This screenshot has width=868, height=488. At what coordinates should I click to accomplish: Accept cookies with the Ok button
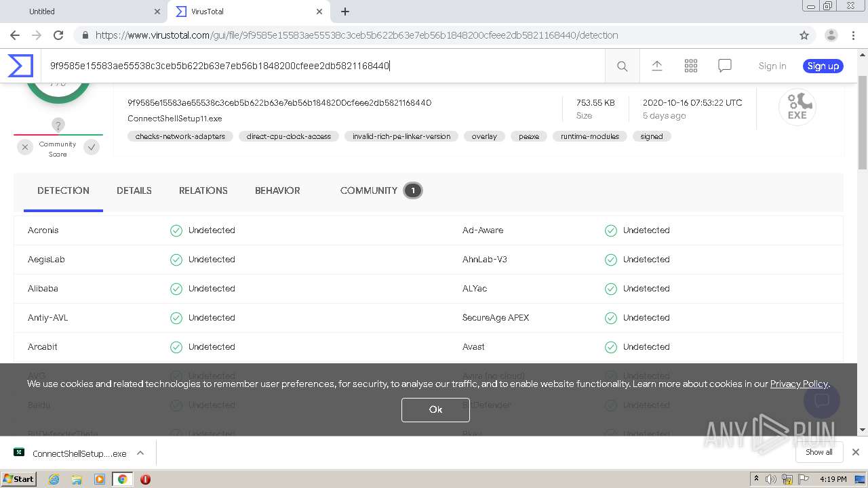click(435, 409)
